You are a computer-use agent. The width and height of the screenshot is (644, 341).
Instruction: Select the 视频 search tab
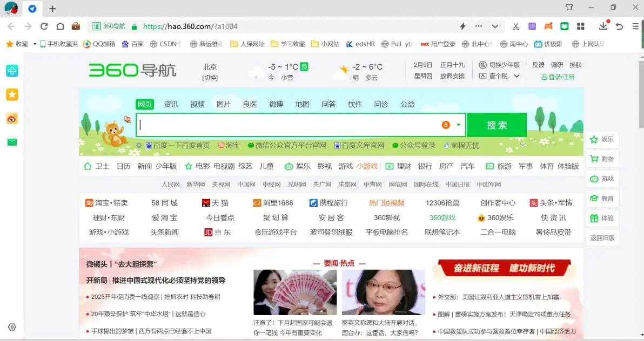click(x=197, y=104)
